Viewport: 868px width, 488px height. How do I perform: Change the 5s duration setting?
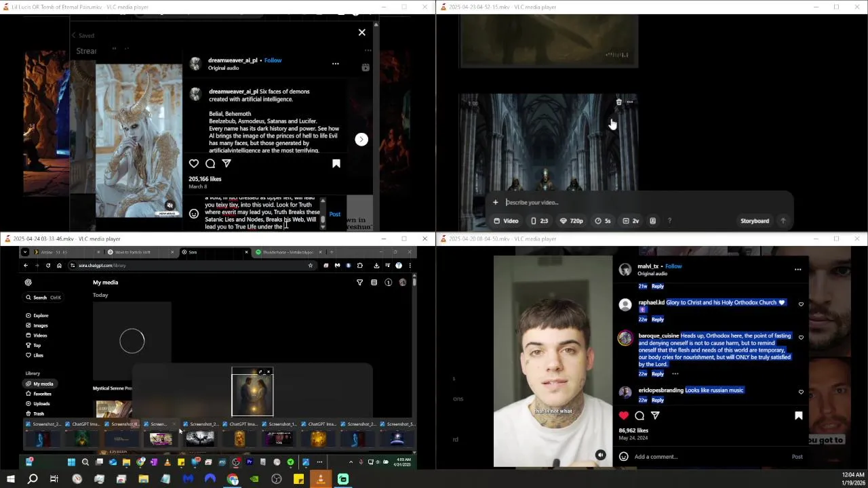pos(603,221)
